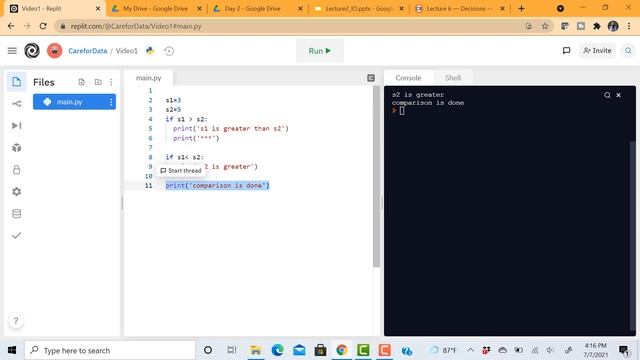Go back in browser
The width and height of the screenshot is (640, 360).
click(x=11, y=26)
